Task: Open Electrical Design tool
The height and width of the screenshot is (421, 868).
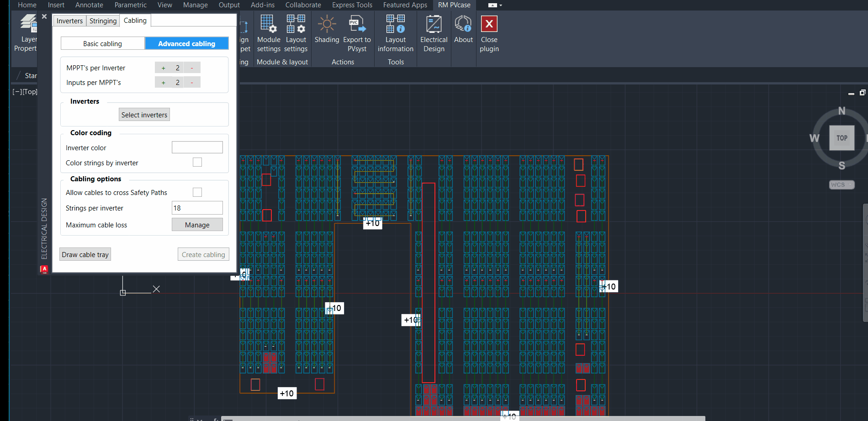Action: tap(434, 33)
